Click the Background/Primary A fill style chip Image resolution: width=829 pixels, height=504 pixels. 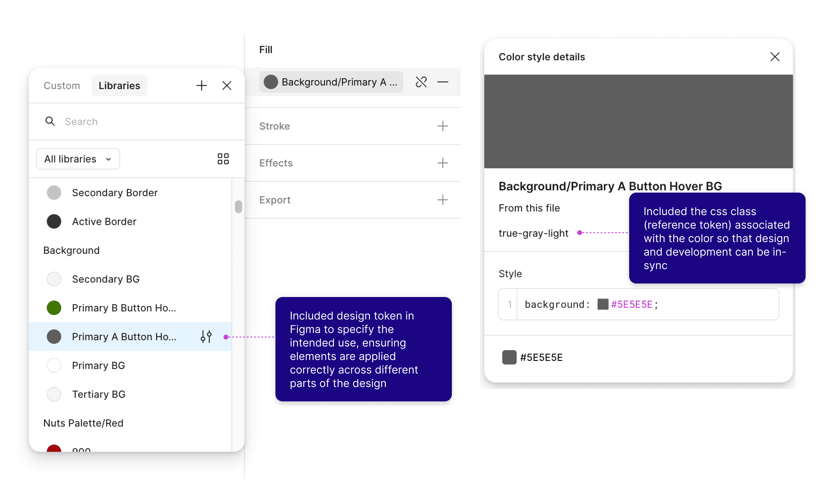[330, 82]
